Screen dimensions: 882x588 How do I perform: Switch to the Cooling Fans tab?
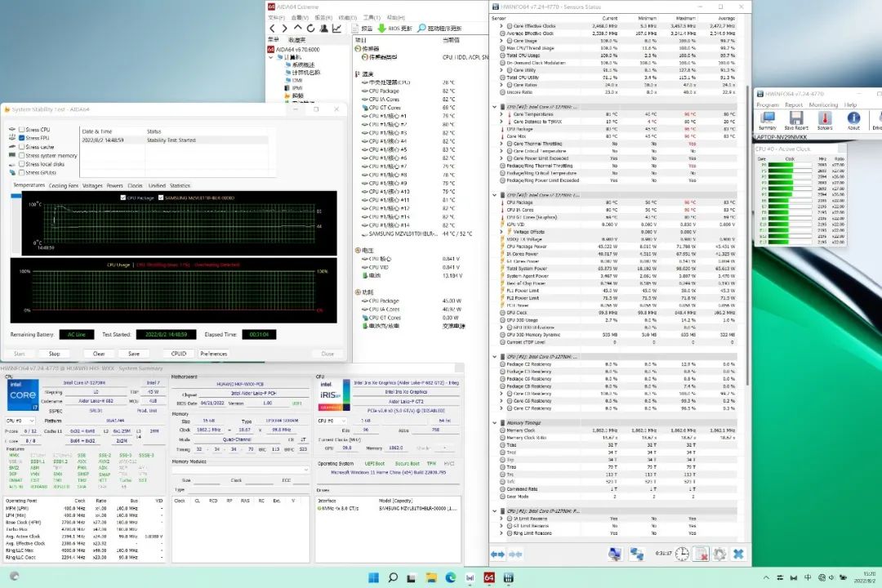pos(64,185)
